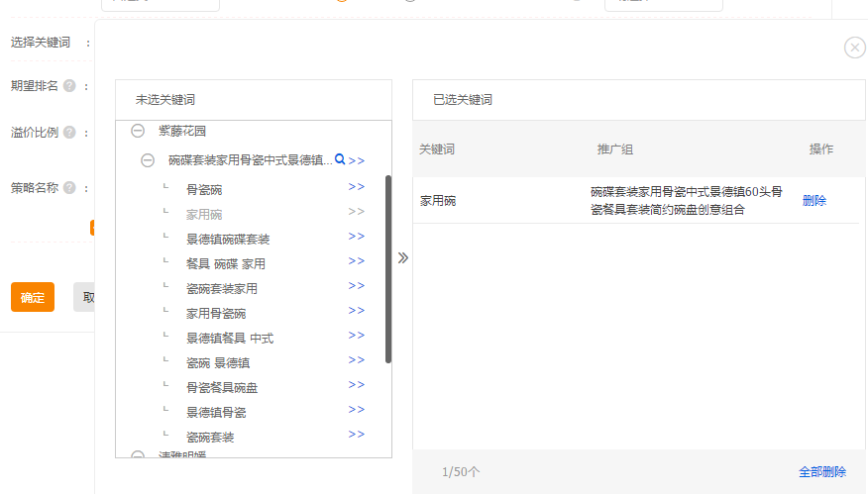Image resolution: width=868 pixels, height=494 pixels.
Task: Click the search magnifier icon beside 碗碟套装家用骨瓷
Action: click(x=340, y=159)
